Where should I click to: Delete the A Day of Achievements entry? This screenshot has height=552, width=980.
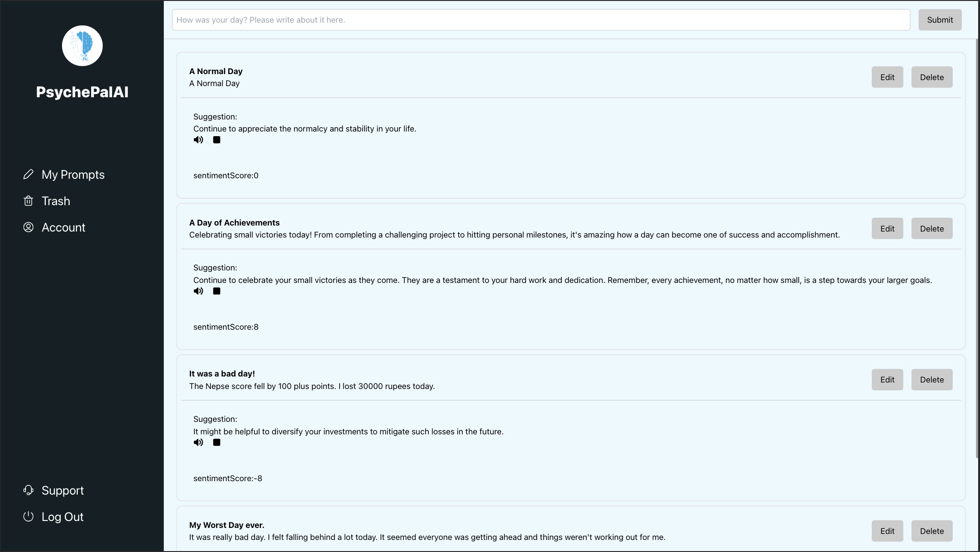point(931,229)
